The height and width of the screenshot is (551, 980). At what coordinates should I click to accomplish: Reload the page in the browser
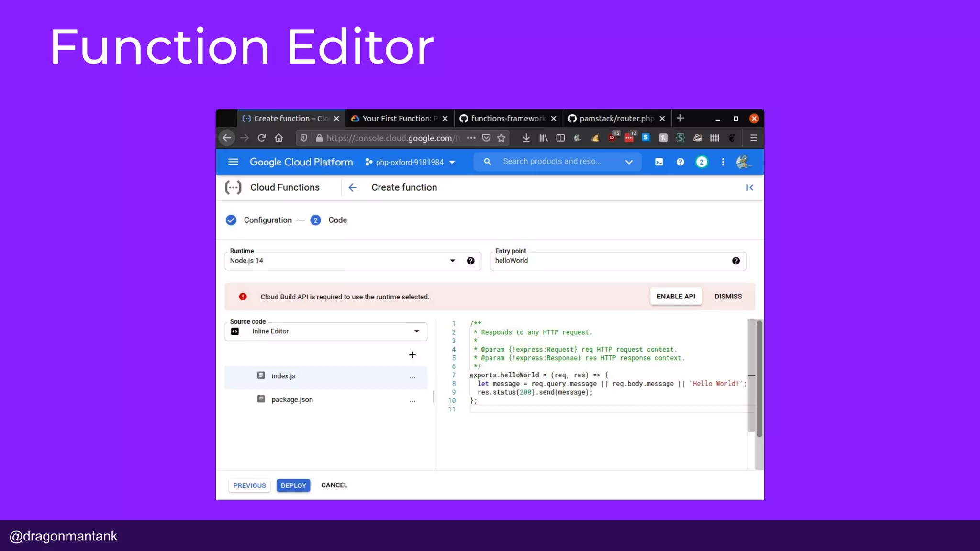(x=261, y=138)
